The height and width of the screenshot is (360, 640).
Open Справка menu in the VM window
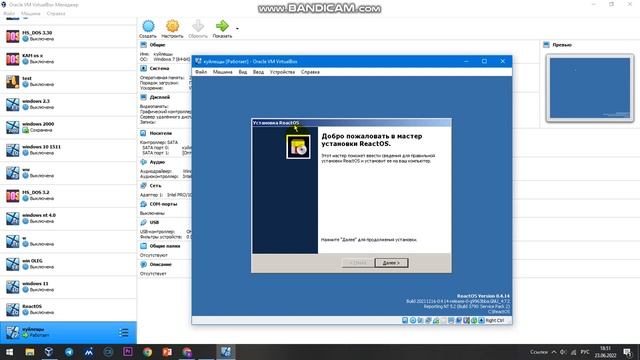coord(310,72)
